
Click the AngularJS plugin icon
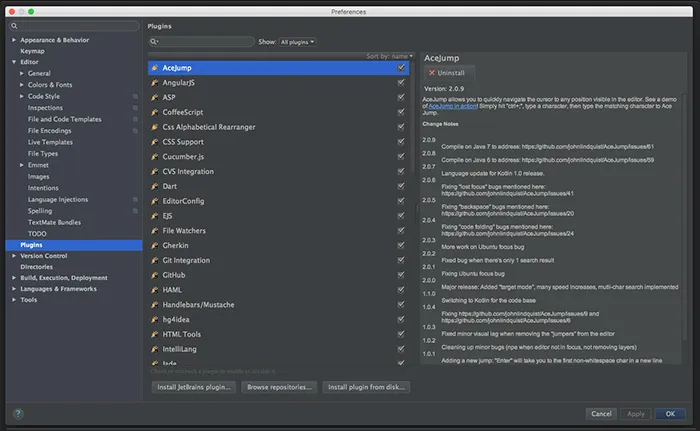[155, 83]
